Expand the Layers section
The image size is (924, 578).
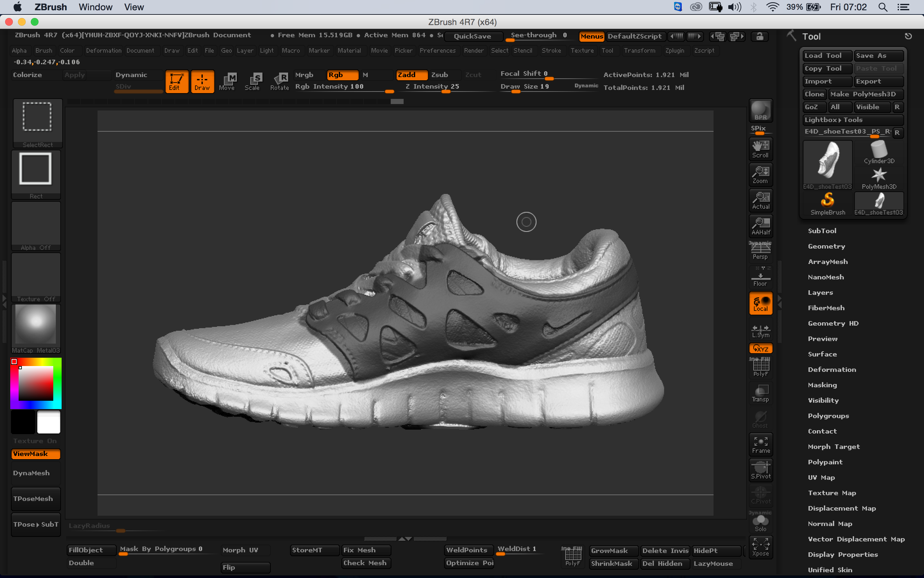[x=820, y=293]
